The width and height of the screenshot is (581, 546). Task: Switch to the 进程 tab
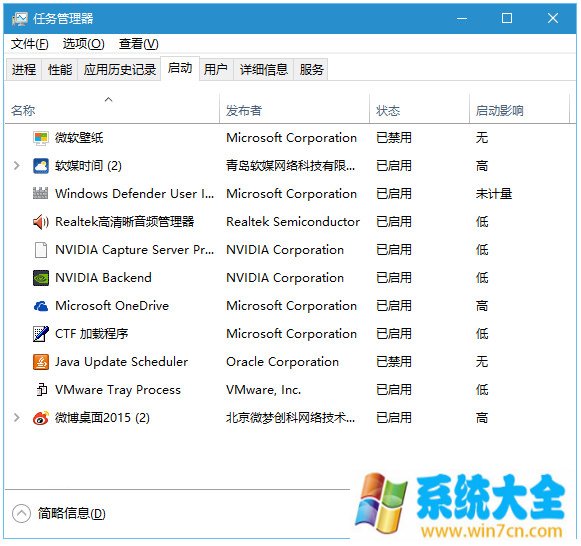coord(24,69)
